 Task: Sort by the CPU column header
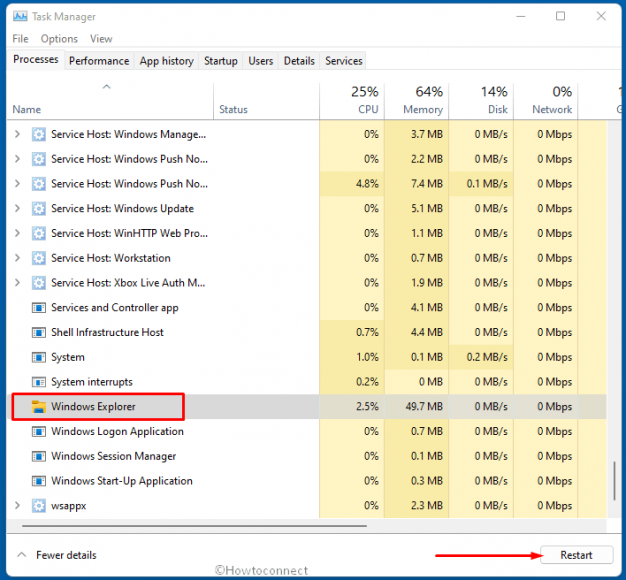[x=352, y=101]
